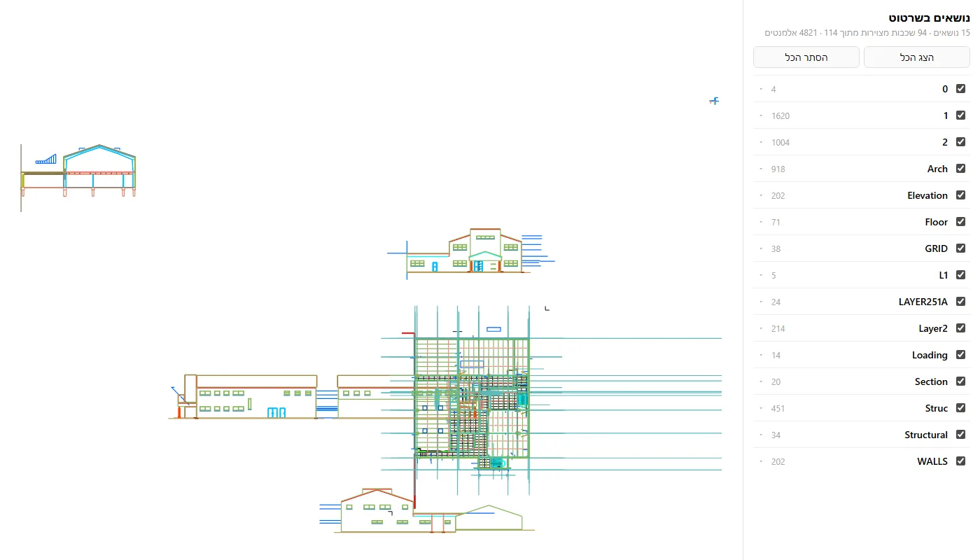Click the '71' count in Floor row
This screenshot has width=980, height=560.
(x=776, y=223)
